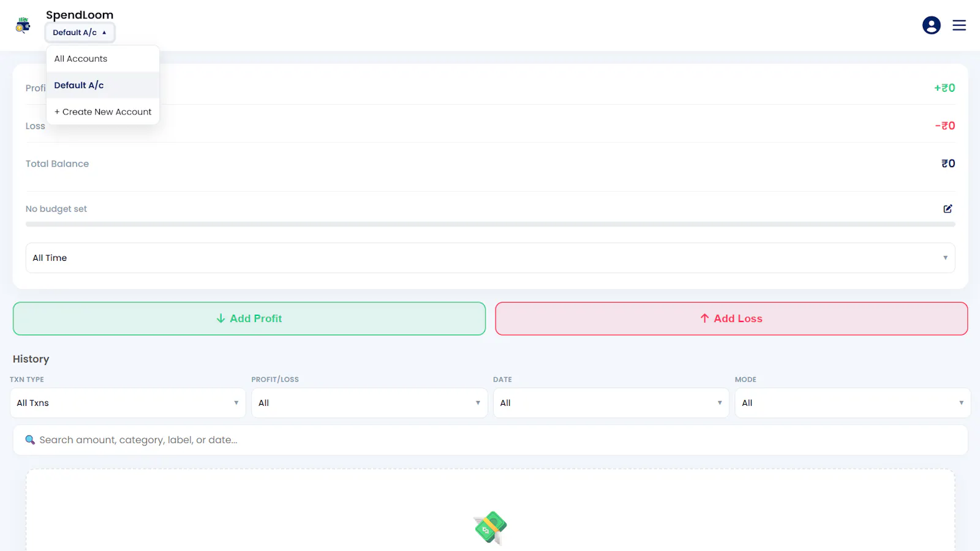Click the Total Balance label
Viewport: 980px width, 551px height.
(57, 163)
